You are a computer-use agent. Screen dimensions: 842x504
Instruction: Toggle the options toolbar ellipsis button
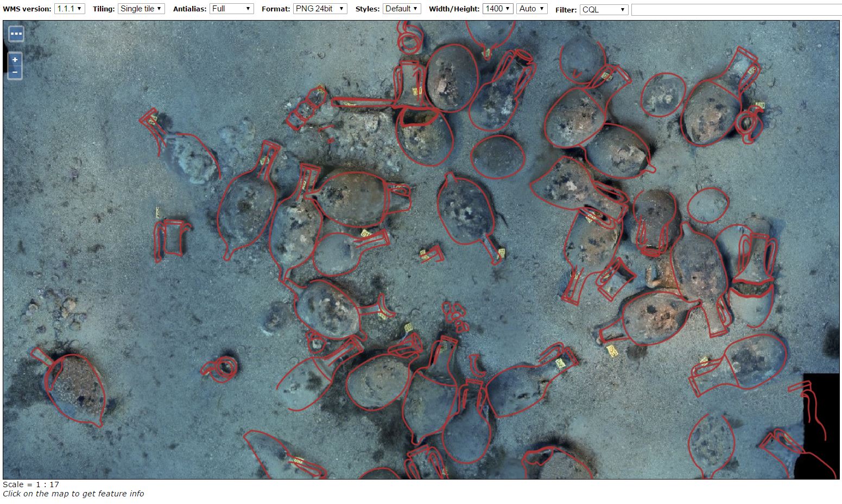16,34
